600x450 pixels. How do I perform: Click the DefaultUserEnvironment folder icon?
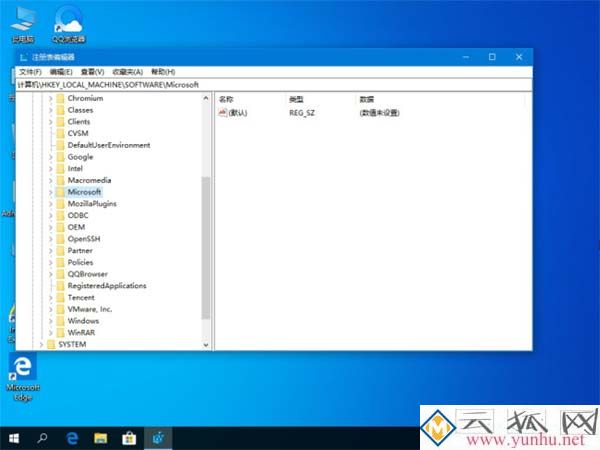(x=60, y=145)
